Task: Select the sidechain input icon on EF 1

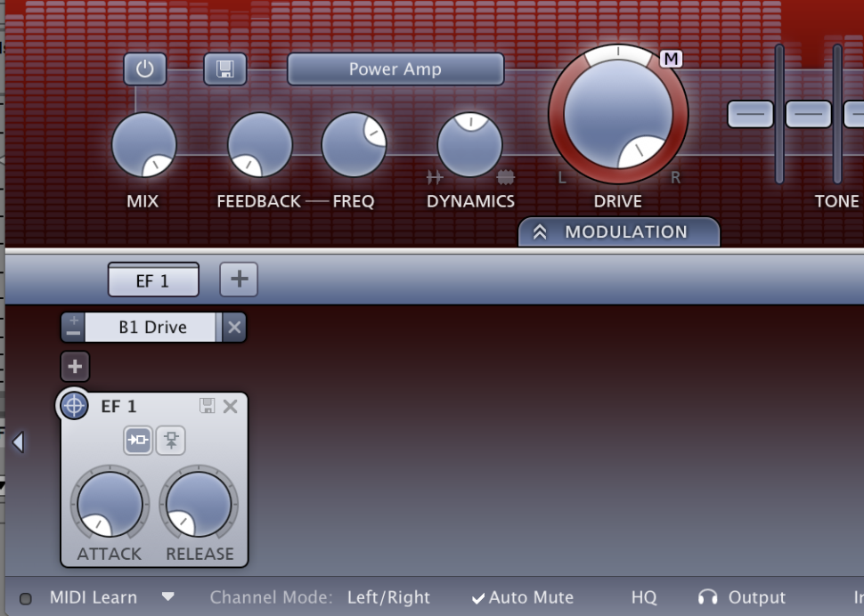Action: [x=138, y=439]
